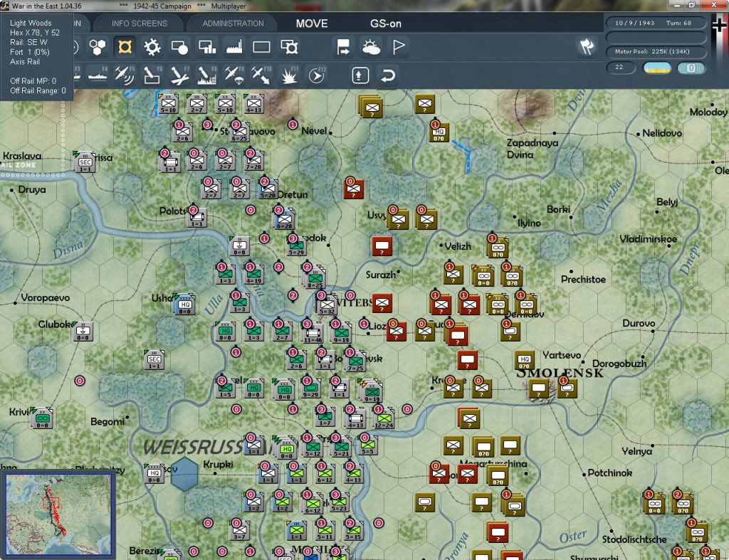Toggle the GS-on ground support setting
This screenshot has width=729, height=560.
click(x=386, y=23)
